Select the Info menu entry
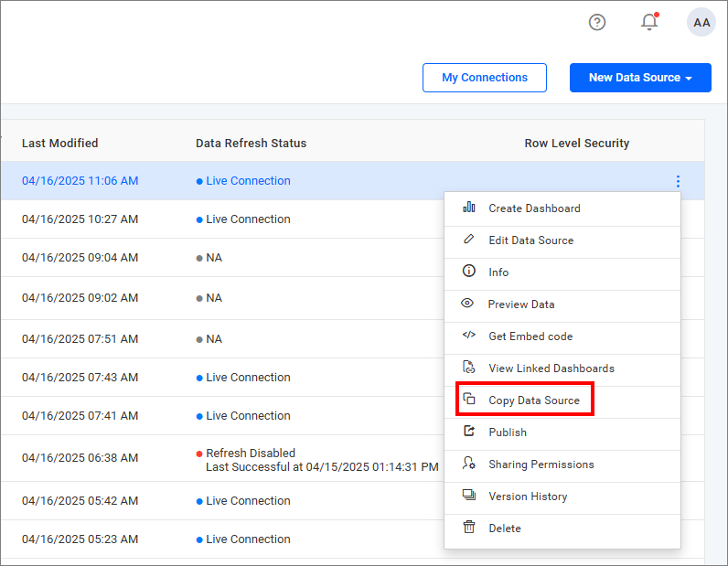The height and width of the screenshot is (566, 728). [562, 272]
